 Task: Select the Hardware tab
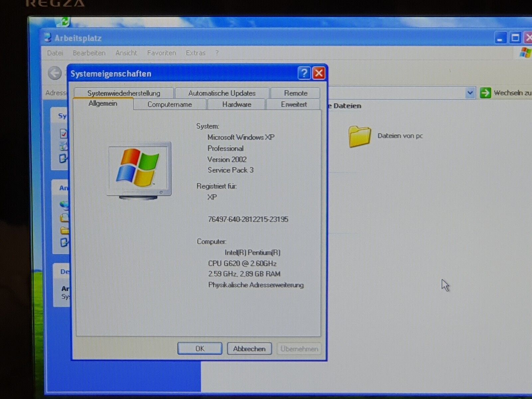(236, 104)
